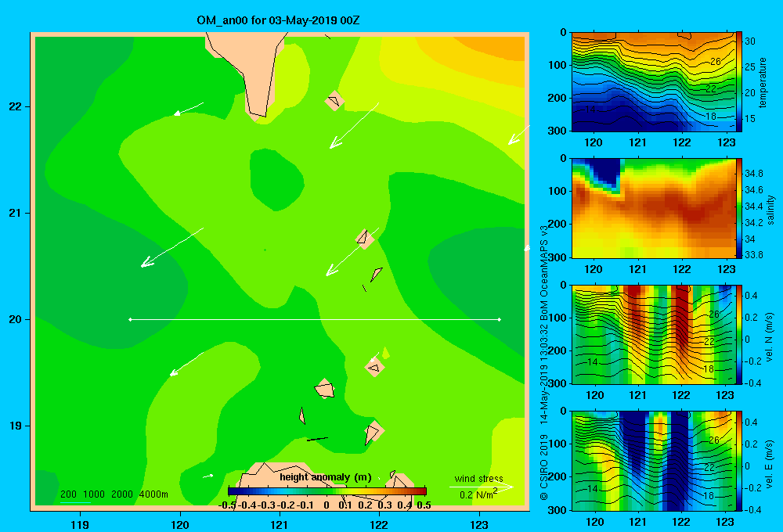Open the vel. N velocity section panel
783x532 pixels.
pyautogui.click(x=653, y=334)
